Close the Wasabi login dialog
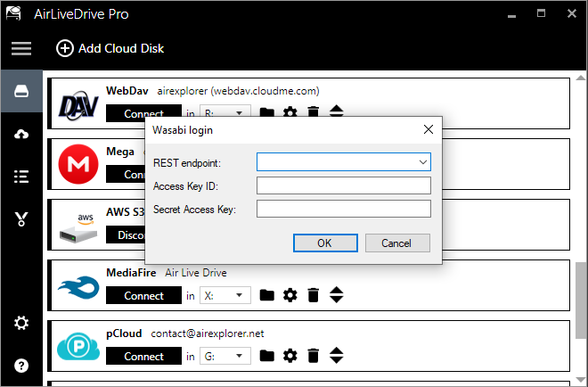This screenshot has width=588, height=387. (429, 129)
